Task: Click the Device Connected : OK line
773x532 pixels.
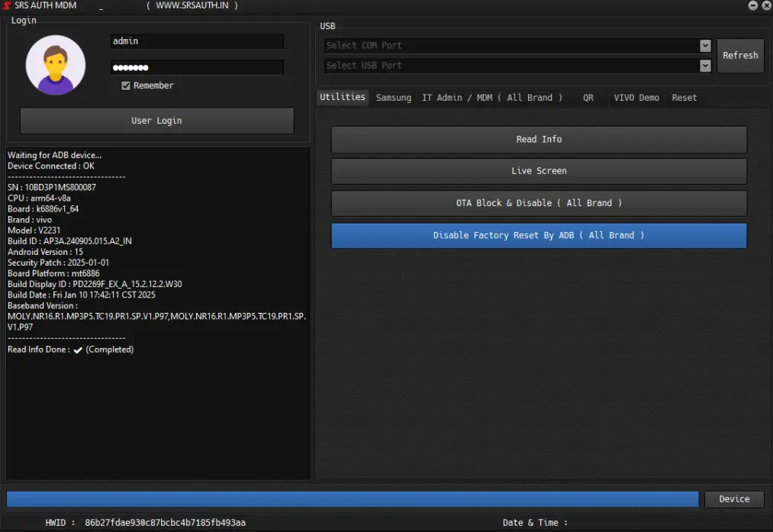Action: coord(51,166)
